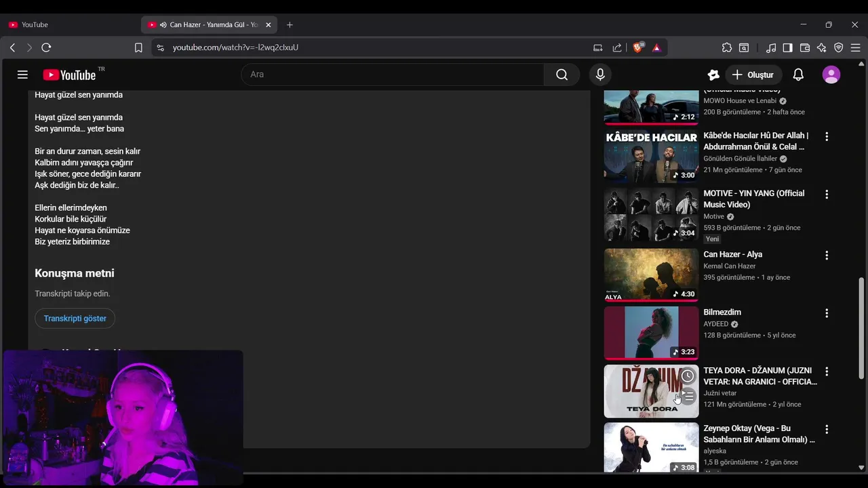Click the address bar URL

235,47
